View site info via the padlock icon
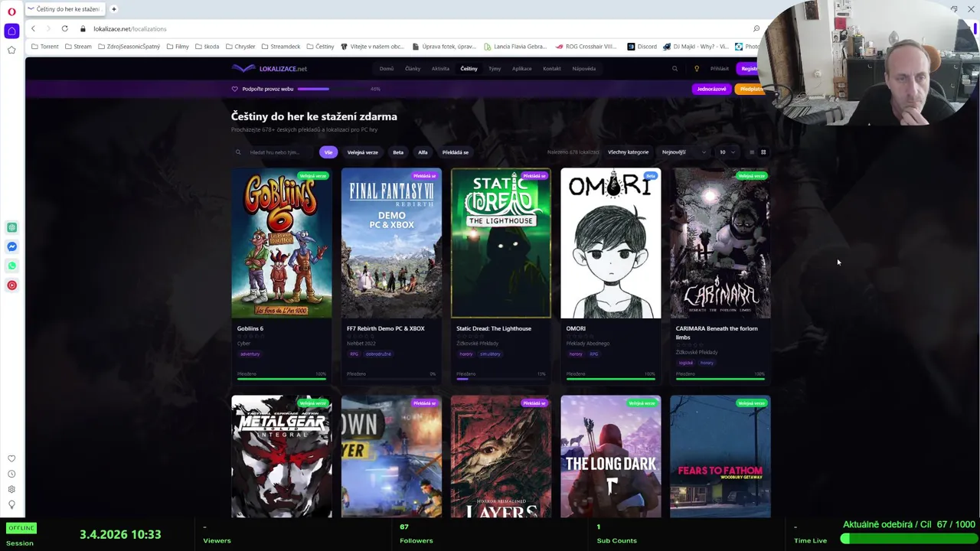Image resolution: width=980 pixels, height=551 pixels. pyautogui.click(x=83, y=29)
